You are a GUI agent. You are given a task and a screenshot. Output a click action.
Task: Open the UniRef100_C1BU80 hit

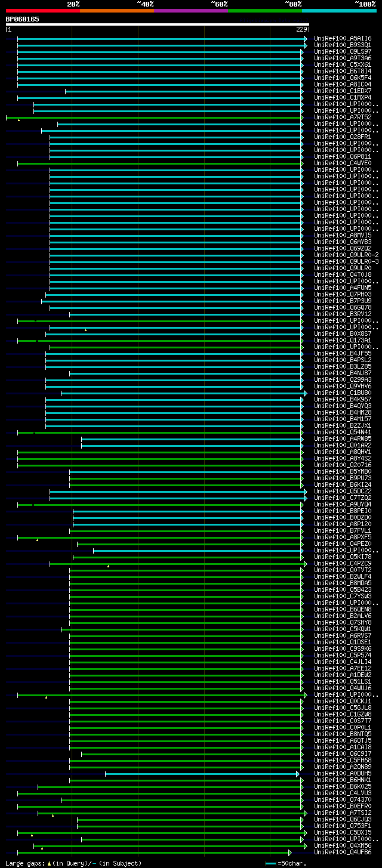point(343,393)
